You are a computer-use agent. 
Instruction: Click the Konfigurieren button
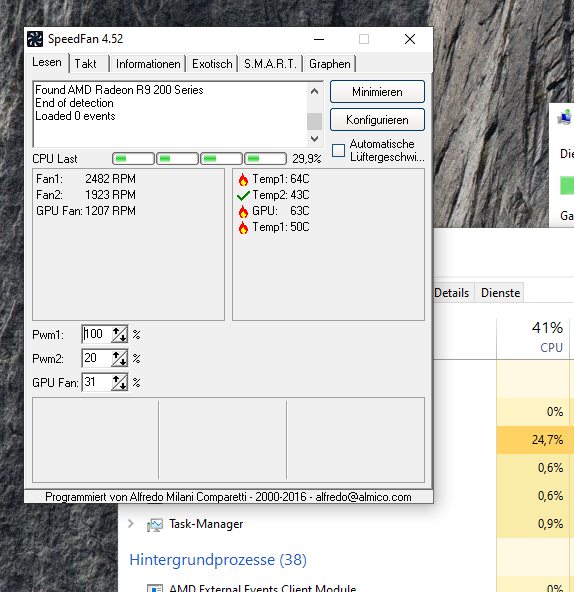coord(377,120)
